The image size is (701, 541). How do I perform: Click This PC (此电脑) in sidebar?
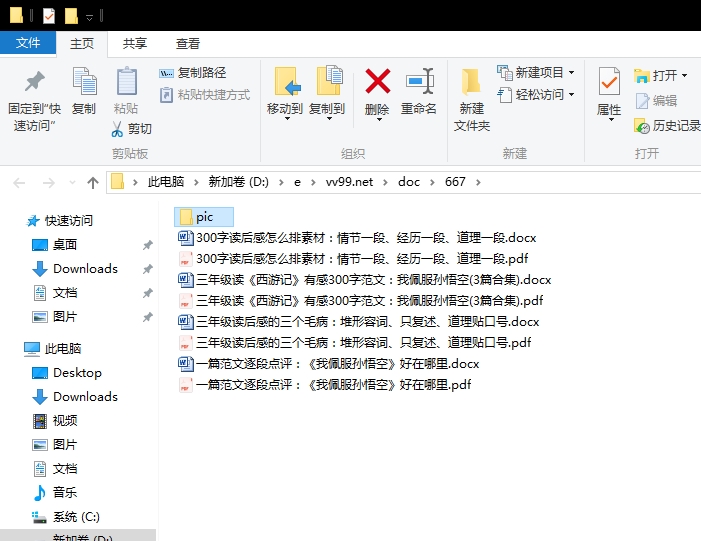[x=52, y=348]
